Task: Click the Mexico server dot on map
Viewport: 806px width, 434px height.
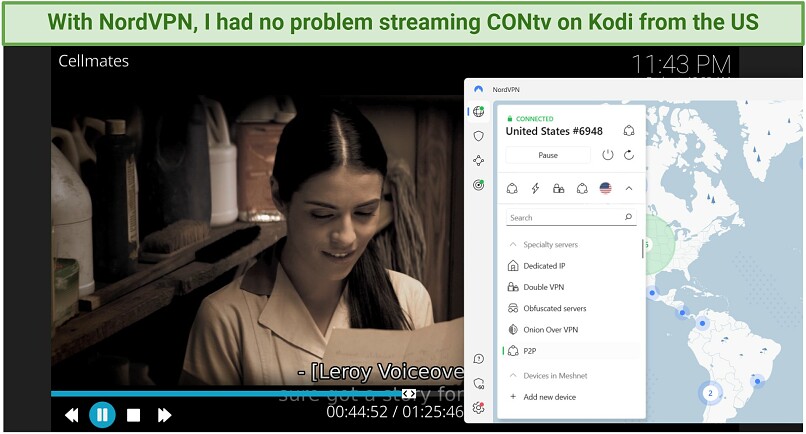Action: (x=652, y=293)
